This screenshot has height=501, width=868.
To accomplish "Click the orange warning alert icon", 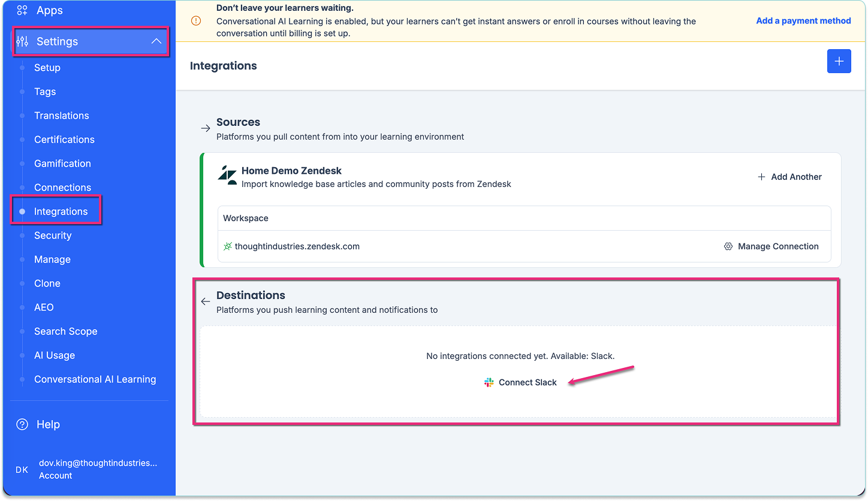I will tap(196, 21).
